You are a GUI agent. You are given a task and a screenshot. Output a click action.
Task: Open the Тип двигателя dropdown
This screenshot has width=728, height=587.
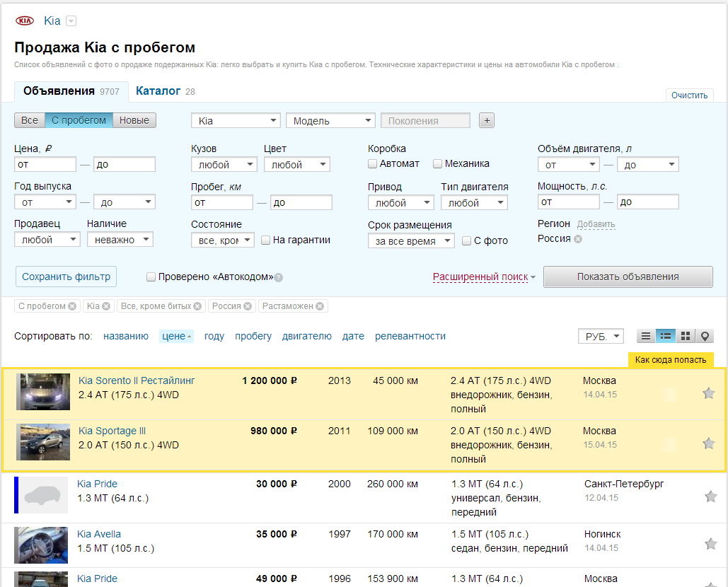click(x=474, y=203)
